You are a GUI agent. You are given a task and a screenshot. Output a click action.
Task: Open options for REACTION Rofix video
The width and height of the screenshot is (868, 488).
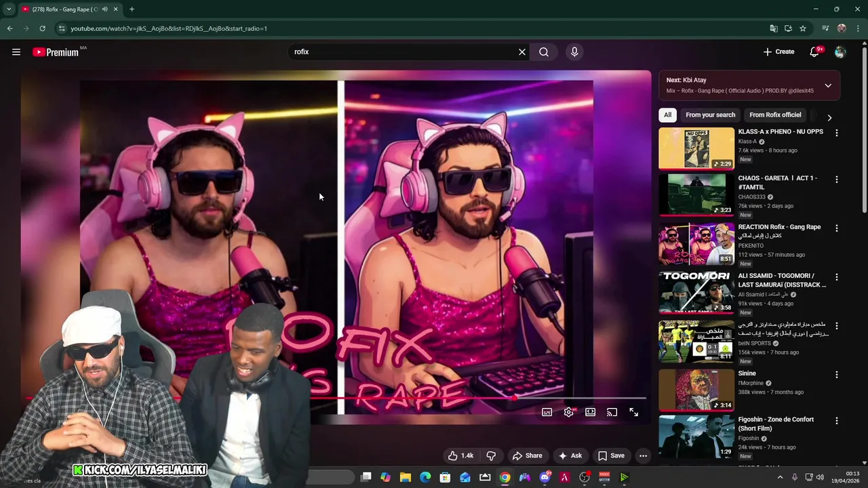836,228
